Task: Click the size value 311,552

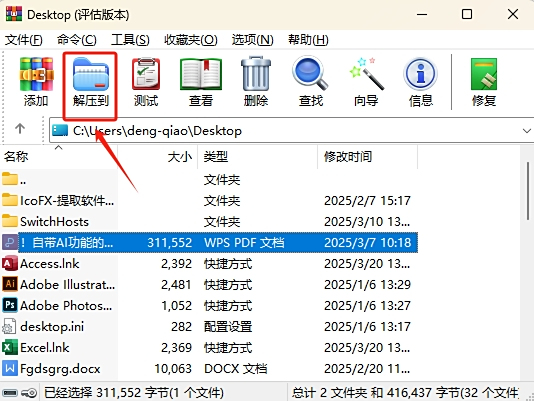Action: point(170,243)
